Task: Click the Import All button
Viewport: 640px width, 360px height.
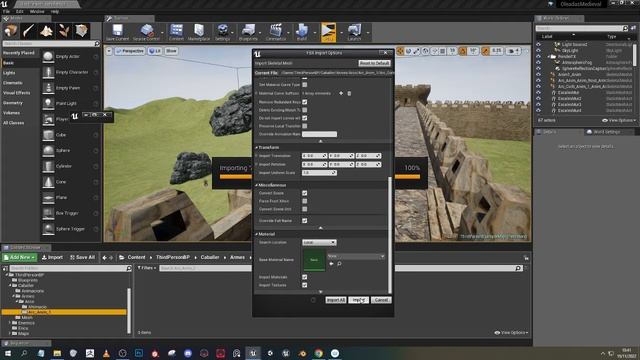Action: pyautogui.click(x=336, y=300)
